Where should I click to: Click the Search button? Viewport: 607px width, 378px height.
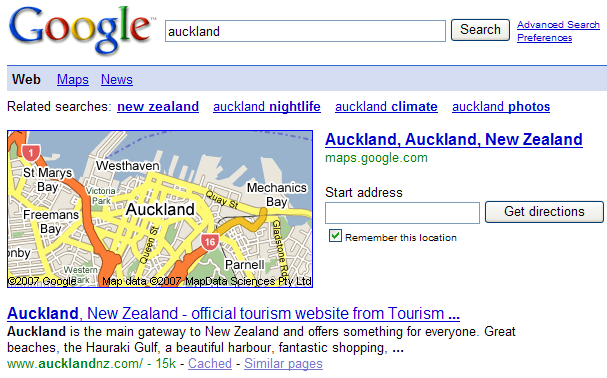pyautogui.click(x=480, y=30)
